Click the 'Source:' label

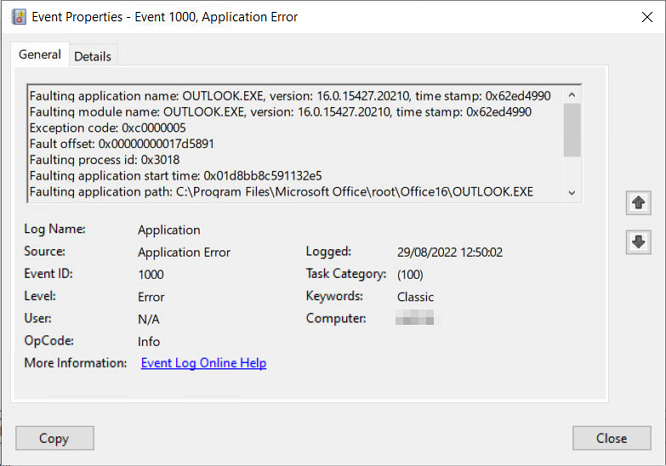[x=45, y=251]
